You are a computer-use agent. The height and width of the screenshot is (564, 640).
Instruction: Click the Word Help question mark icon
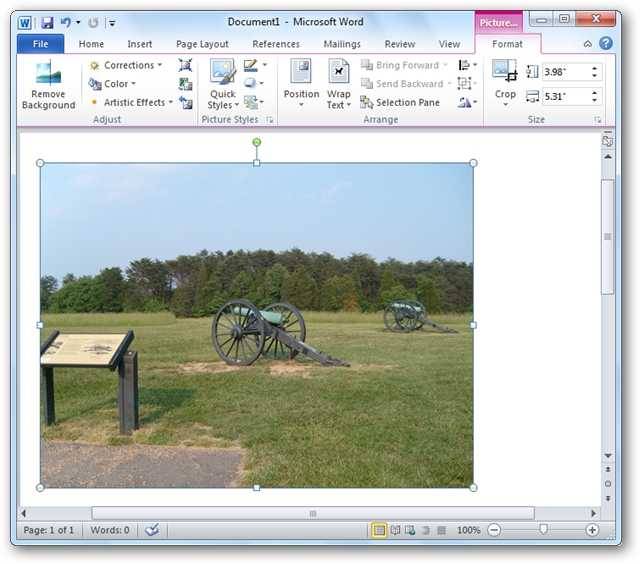click(x=606, y=43)
